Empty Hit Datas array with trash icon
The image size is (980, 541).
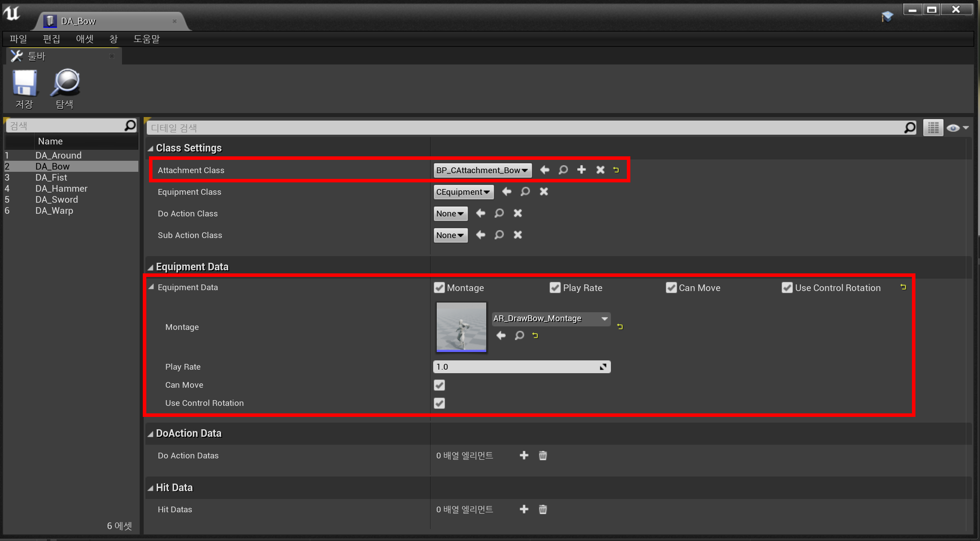[x=543, y=509]
